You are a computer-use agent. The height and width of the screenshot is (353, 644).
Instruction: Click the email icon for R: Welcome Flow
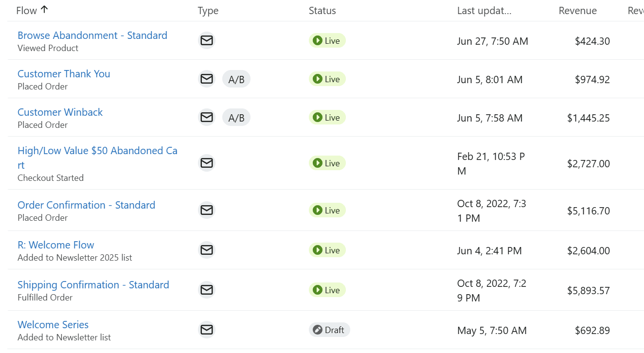click(206, 250)
